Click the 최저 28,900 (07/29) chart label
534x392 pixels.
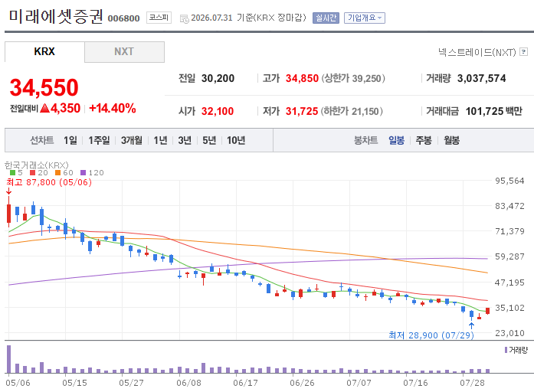click(431, 335)
